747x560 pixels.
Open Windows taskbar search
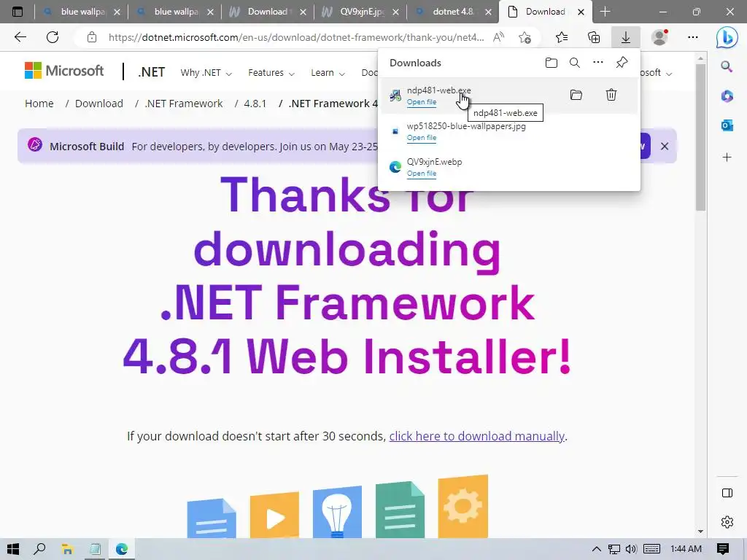click(40, 549)
